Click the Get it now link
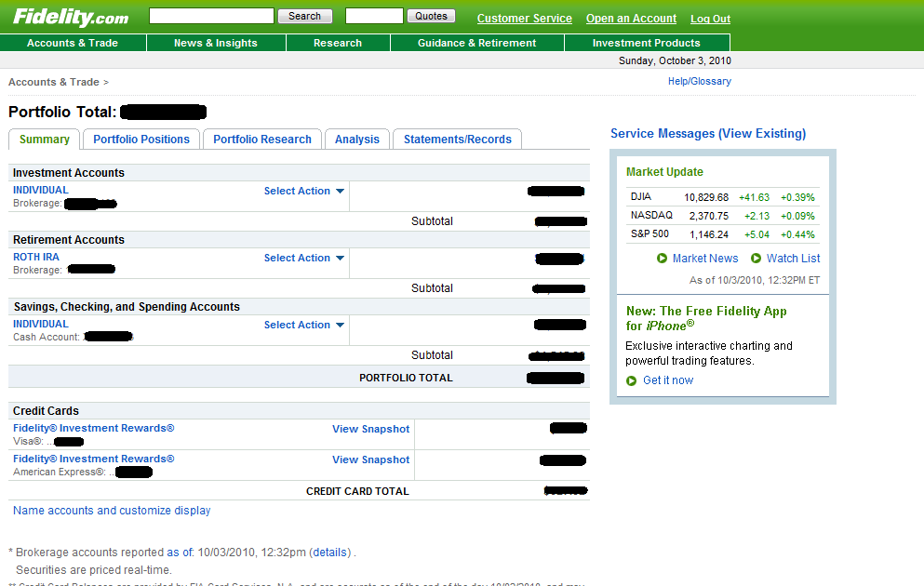 click(668, 380)
